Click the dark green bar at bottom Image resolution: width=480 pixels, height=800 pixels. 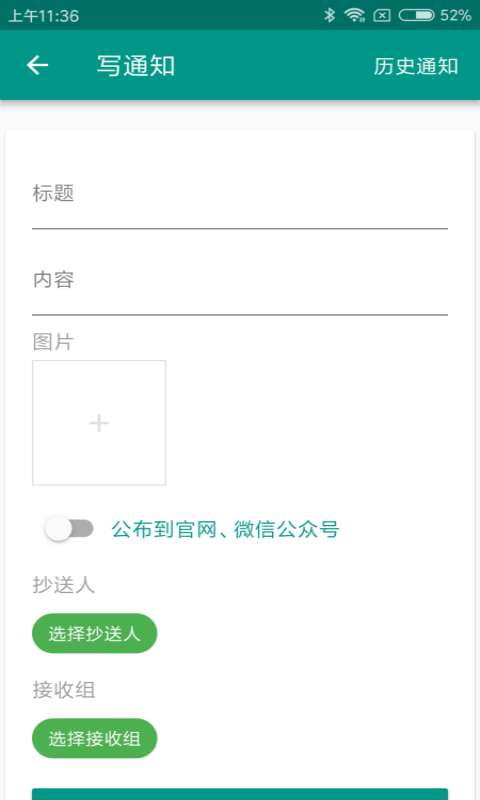[x=240, y=794]
